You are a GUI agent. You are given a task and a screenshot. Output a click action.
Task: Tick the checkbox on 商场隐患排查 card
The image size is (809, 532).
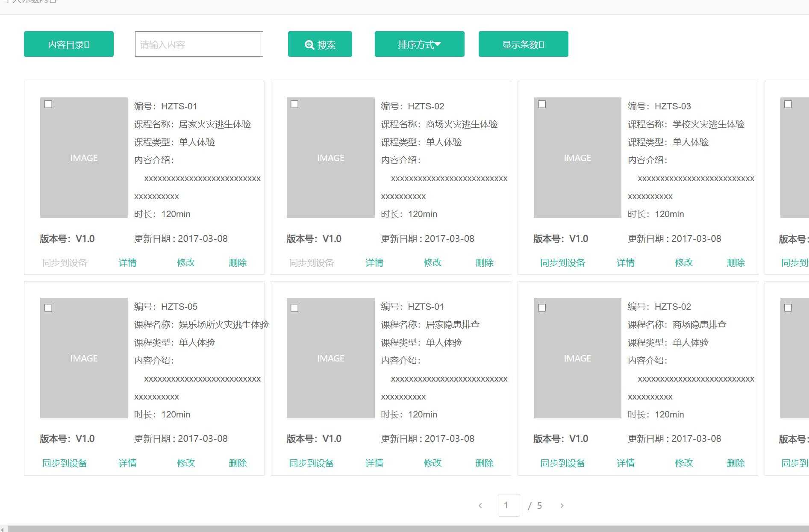point(542,308)
